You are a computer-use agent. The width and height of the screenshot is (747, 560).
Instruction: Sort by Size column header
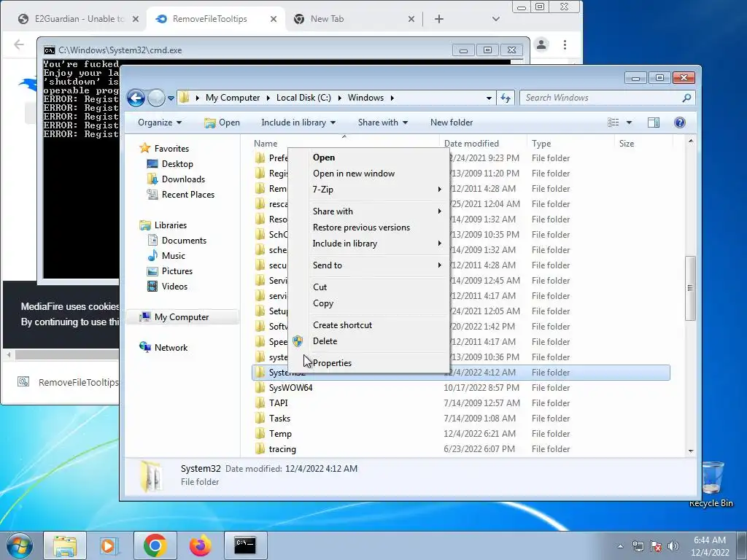click(643, 144)
